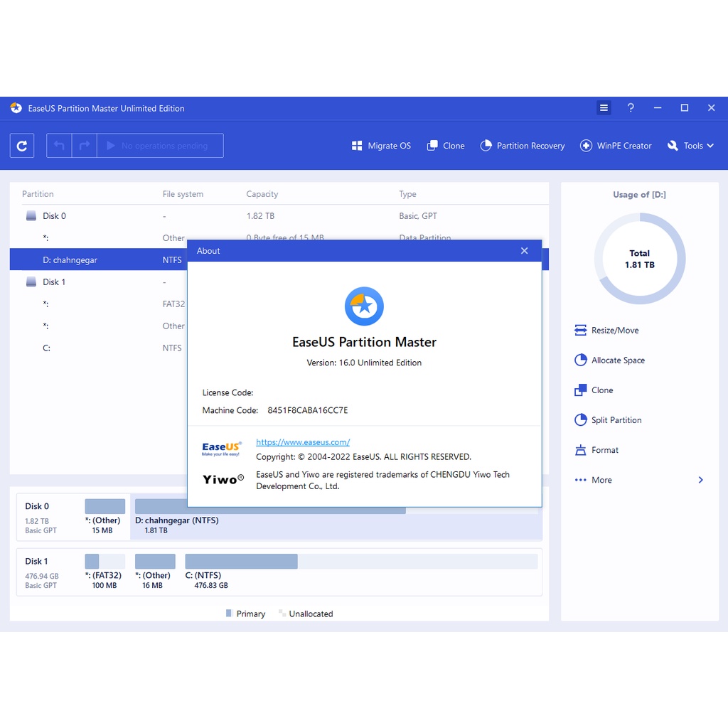Click C: (NTFS) bar in disk map
728x728 pixels.
241,562
